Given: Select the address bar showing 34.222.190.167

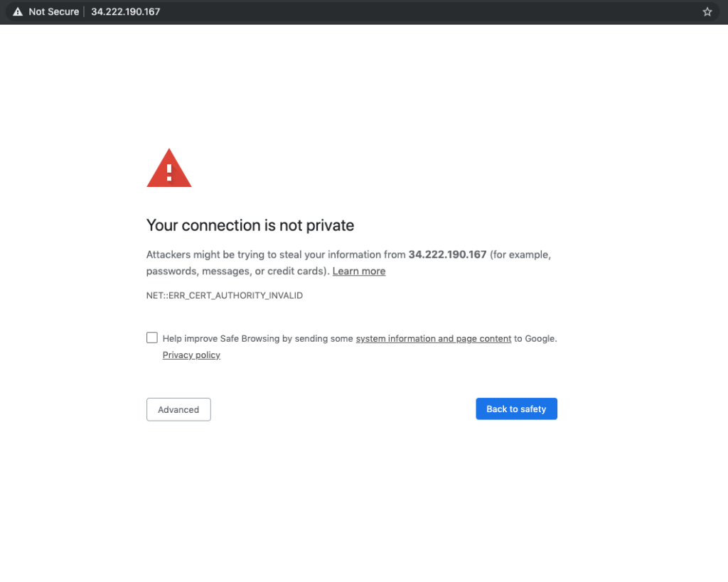Looking at the screenshot, I should point(125,11).
